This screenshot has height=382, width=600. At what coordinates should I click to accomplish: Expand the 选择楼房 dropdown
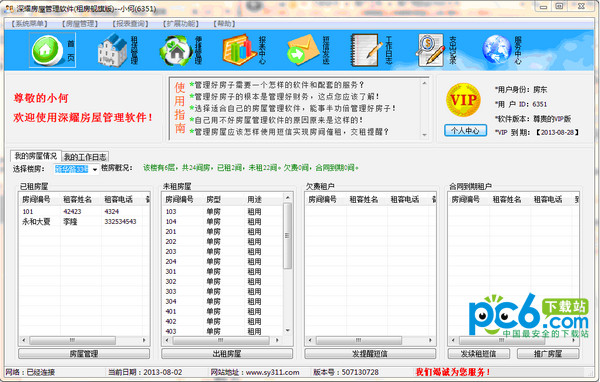coord(95,169)
